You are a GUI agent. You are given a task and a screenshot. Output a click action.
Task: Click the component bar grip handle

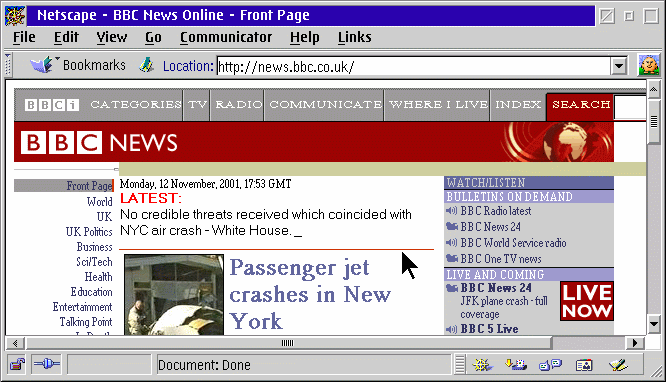tap(460, 365)
